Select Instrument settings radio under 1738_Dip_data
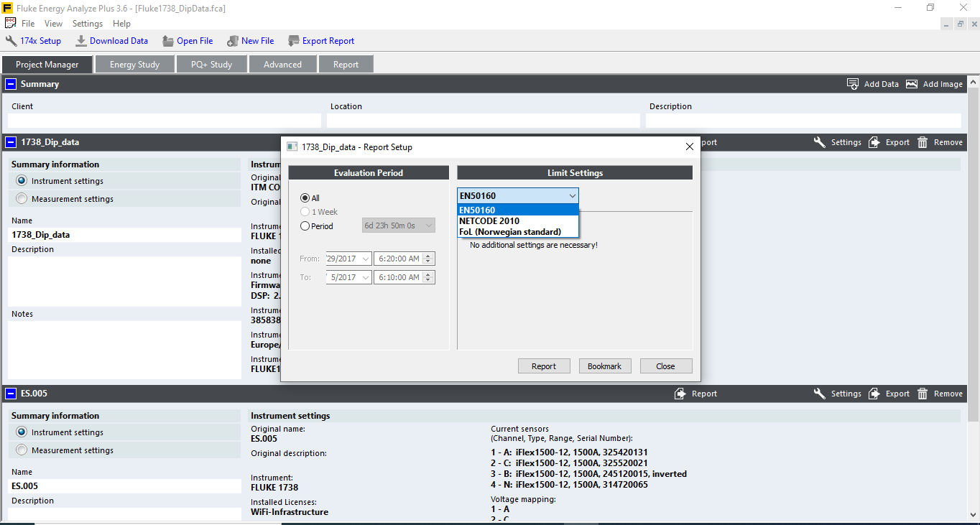 [22, 181]
